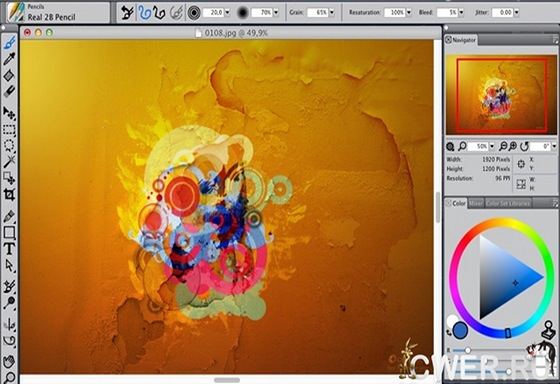Click the Reset Tool icon in property bar
This screenshot has height=384, width=560.
click(127, 13)
